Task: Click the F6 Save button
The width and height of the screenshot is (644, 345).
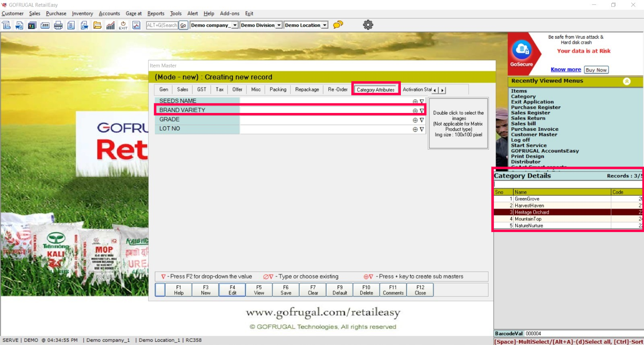Action: tap(286, 290)
